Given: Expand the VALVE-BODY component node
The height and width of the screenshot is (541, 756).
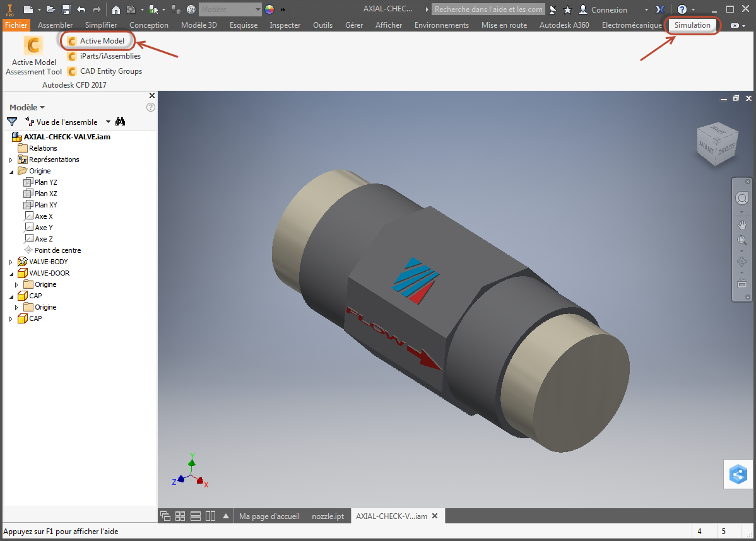Looking at the screenshot, I should 11,262.
